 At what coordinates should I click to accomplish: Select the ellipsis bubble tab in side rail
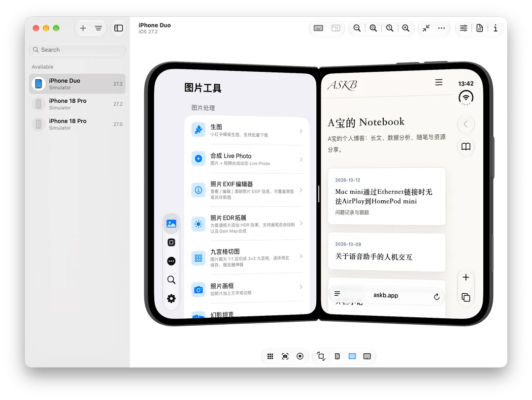coord(171,261)
